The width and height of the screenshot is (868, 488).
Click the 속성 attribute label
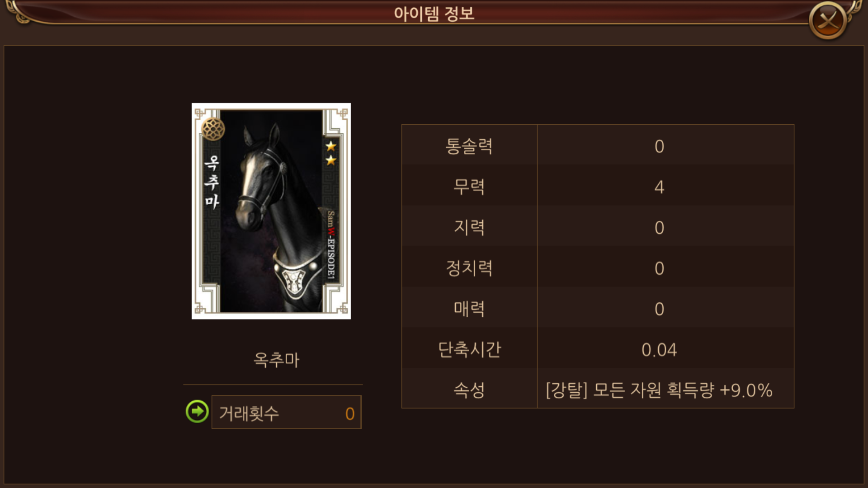click(469, 390)
